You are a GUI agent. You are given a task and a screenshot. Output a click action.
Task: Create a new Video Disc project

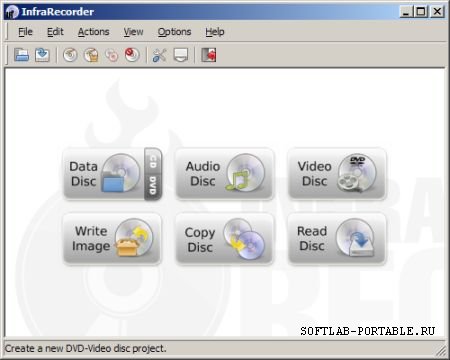tap(337, 174)
